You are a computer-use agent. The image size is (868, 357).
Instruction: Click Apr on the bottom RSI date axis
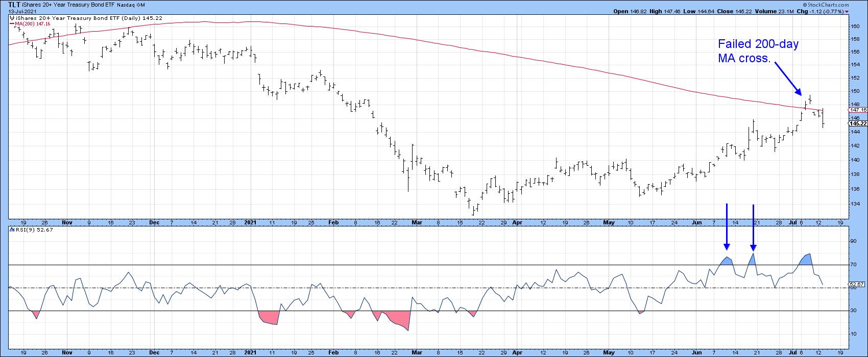(517, 352)
